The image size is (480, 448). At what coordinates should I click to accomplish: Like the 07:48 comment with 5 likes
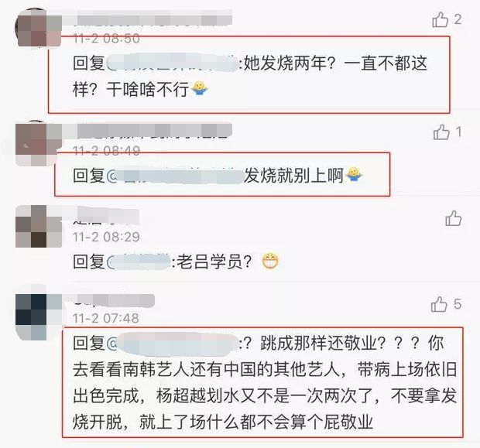[439, 304]
